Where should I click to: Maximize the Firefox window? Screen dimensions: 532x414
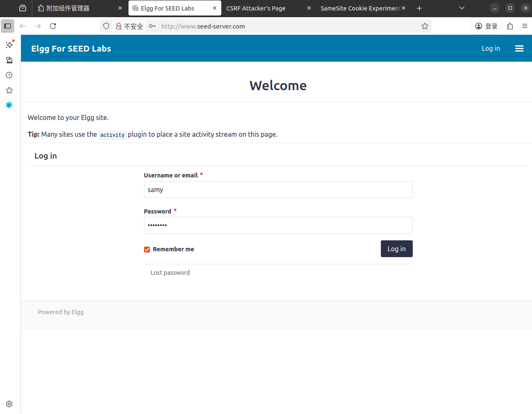pos(510,8)
